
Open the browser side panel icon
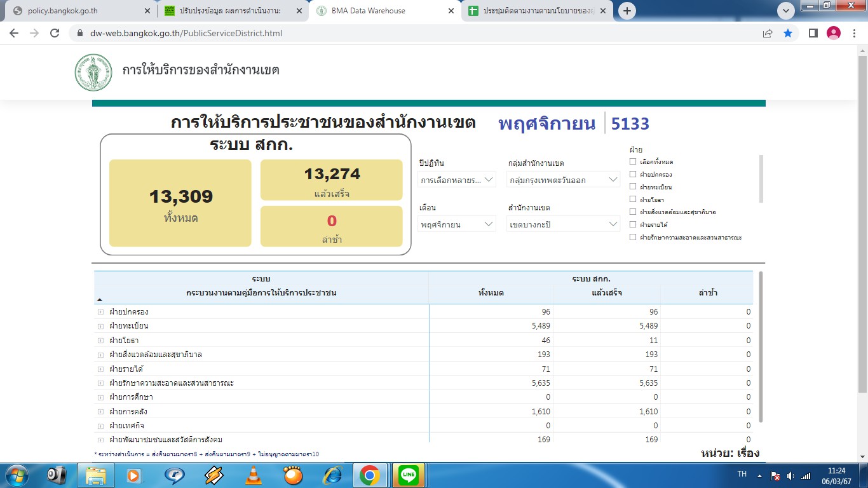click(813, 33)
